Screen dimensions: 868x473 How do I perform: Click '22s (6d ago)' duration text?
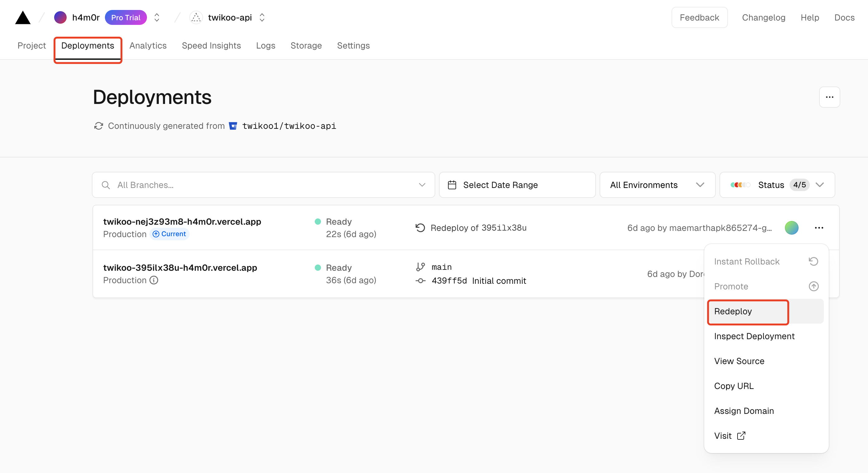tap(351, 235)
